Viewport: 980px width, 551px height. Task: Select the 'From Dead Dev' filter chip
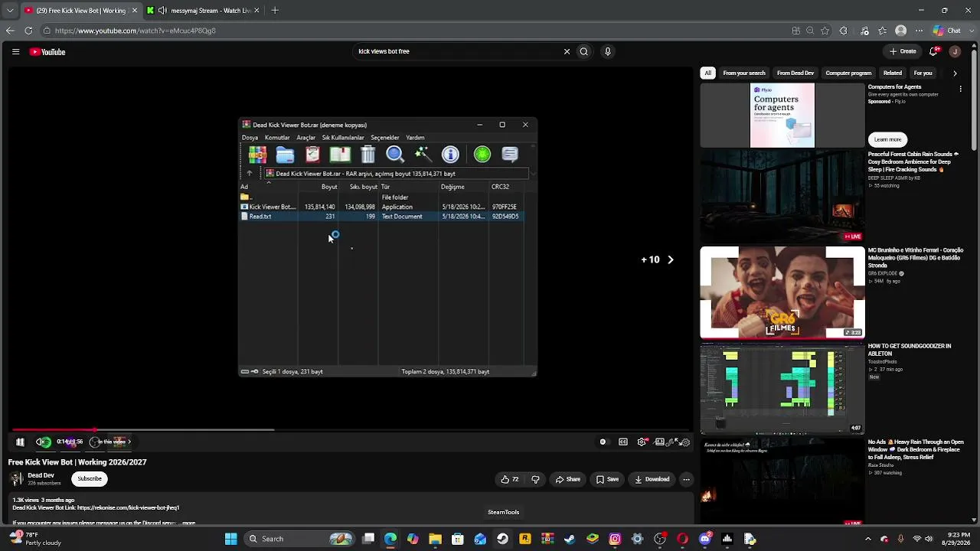[795, 73]
